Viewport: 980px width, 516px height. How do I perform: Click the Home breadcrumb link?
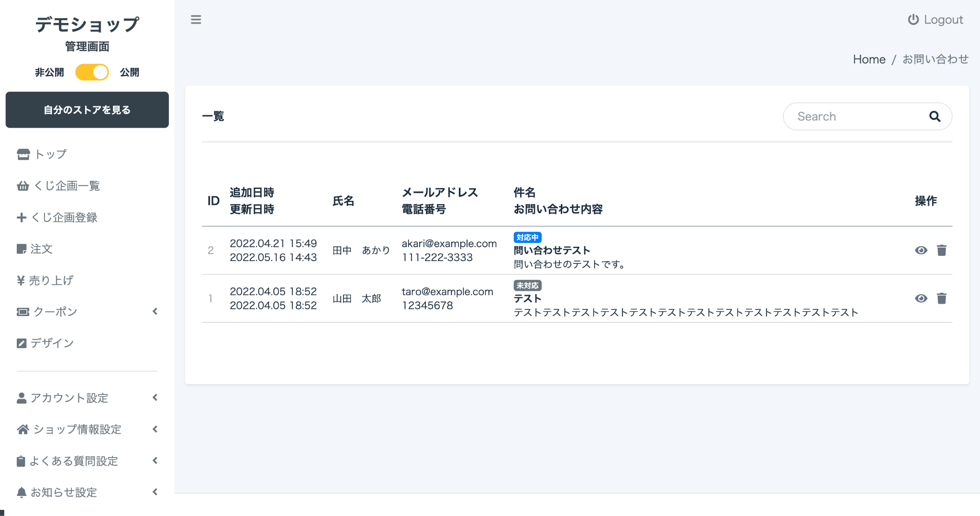click(x=869, y=59)
